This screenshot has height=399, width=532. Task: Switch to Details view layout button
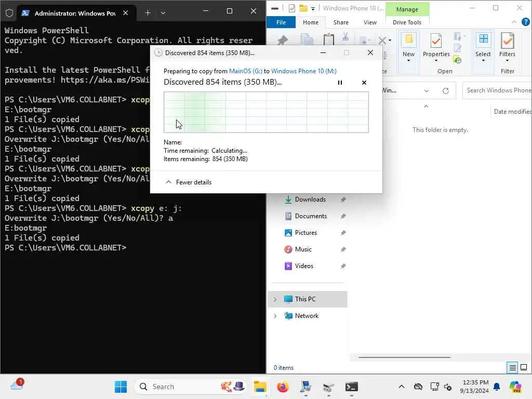coord(512,367)
